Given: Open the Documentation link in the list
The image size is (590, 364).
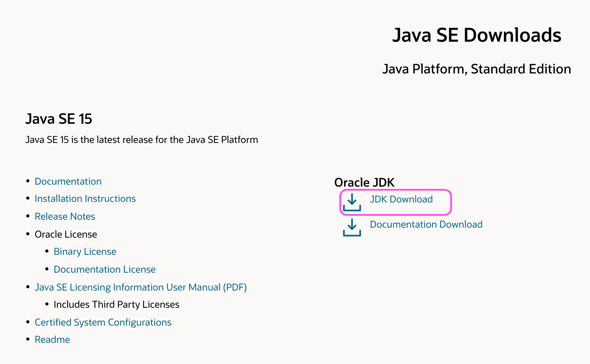Looking at the screenshot, I should coord(68,181).
